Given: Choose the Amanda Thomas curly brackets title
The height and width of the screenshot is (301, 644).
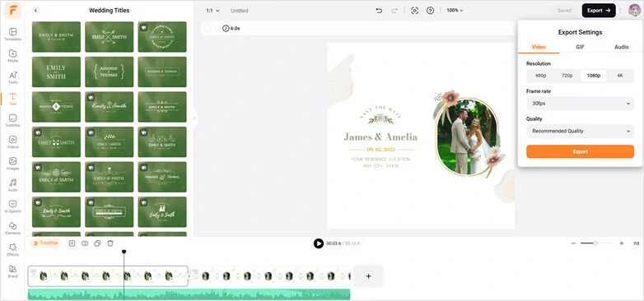Looking at the screenshot, I should tap(110, 72).
